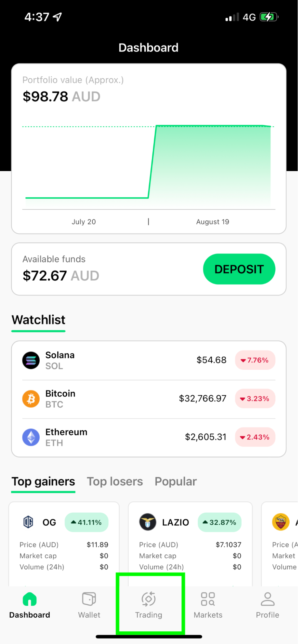The image size is (298, 644).
Task: Tap Solana's 7.76% change badge
Action: coord(255,360)
